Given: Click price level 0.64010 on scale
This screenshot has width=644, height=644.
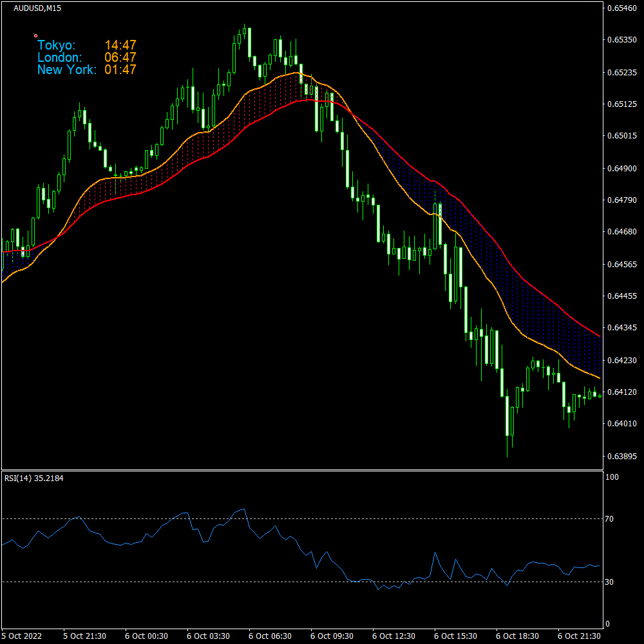Looking at the screenshot, I should coord(622,424).
